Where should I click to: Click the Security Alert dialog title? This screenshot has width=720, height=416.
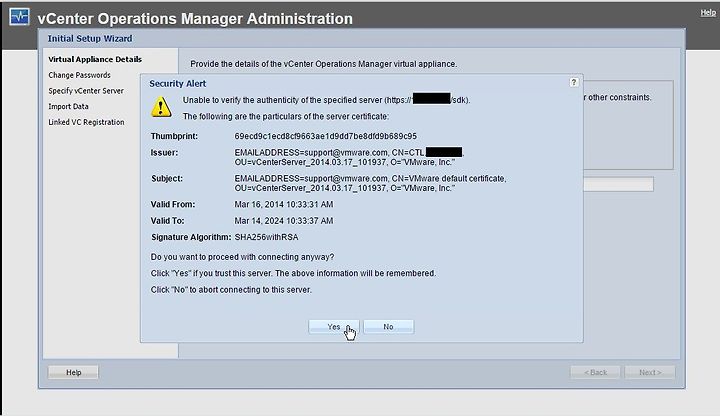tap(178, 84)
